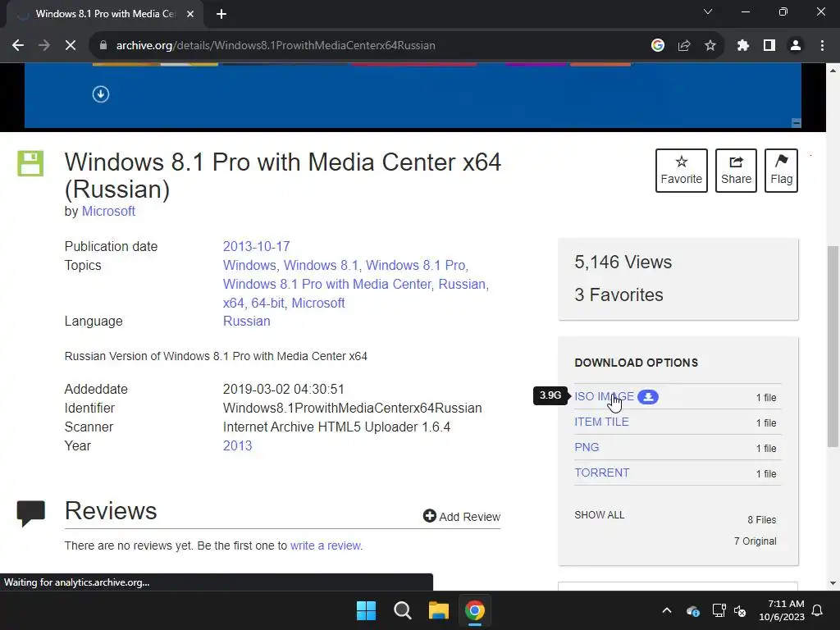Click the ISO IMAGE download link
Screen dimensions: 840x630
pyautogui.click(x=604, y=396)
